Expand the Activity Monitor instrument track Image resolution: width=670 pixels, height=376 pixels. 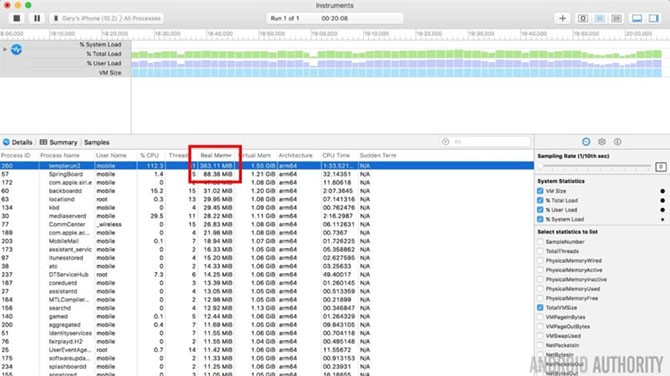coord(5,50)
